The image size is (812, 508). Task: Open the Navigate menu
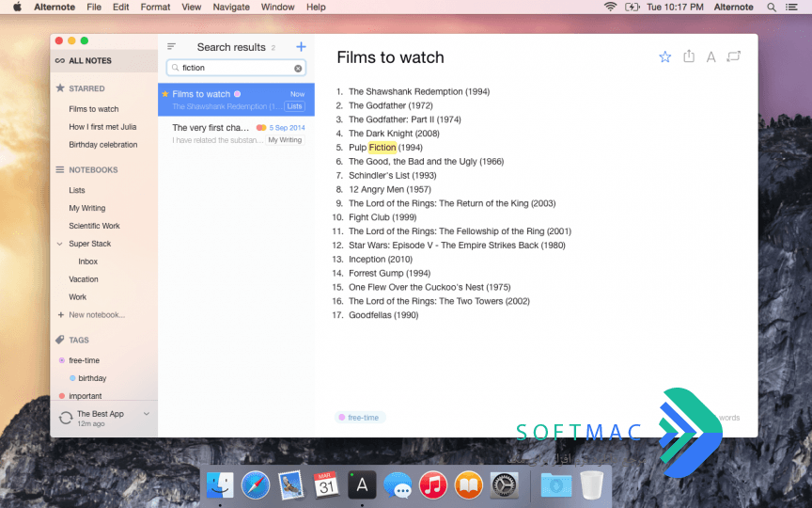[x=231, y=8]
